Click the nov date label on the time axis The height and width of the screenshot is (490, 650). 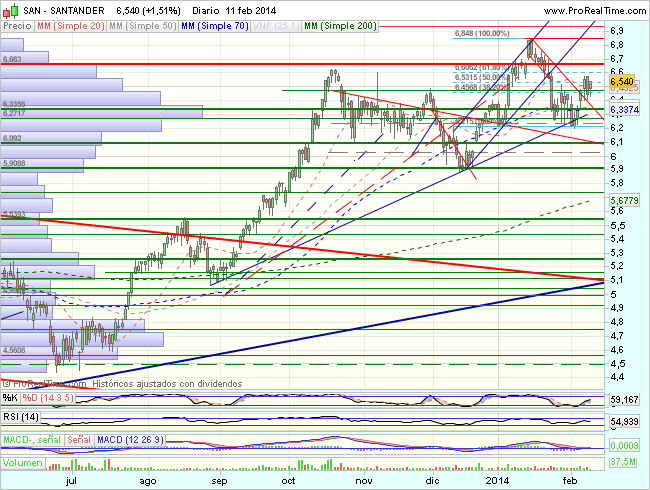tap(364, 481)
